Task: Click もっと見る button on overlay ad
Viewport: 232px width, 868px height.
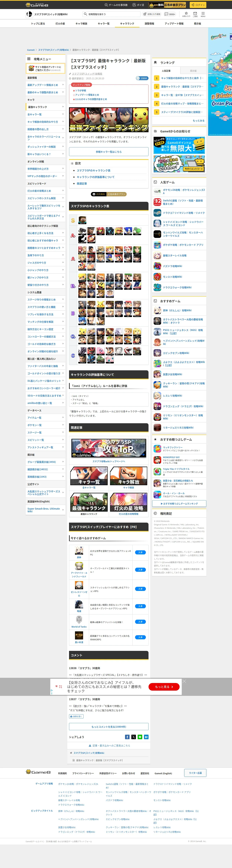Action: (164, 687)
